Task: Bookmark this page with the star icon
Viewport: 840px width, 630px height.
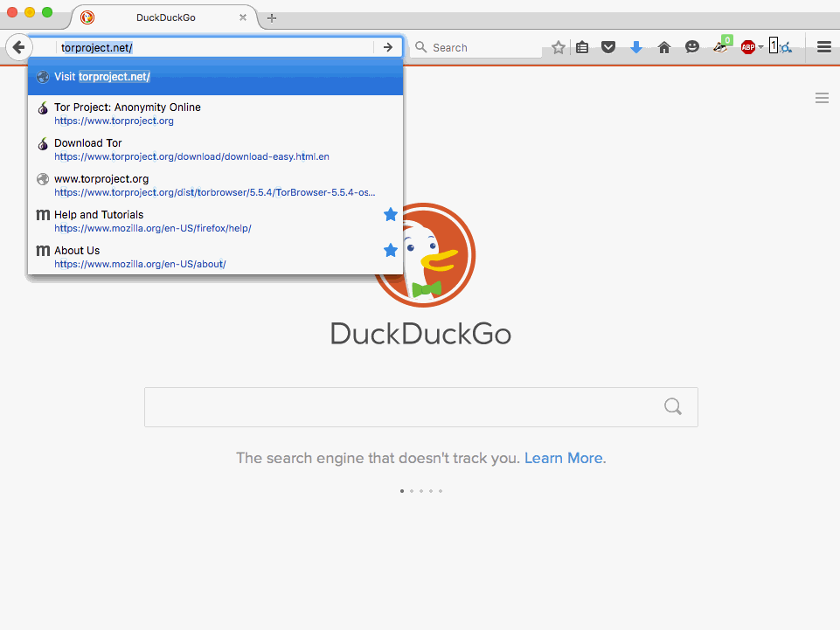Action: click(559, 48)
